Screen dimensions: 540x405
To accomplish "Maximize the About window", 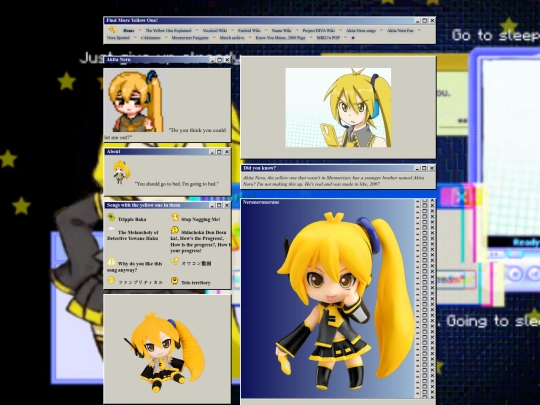I will [x=219, y=152].
